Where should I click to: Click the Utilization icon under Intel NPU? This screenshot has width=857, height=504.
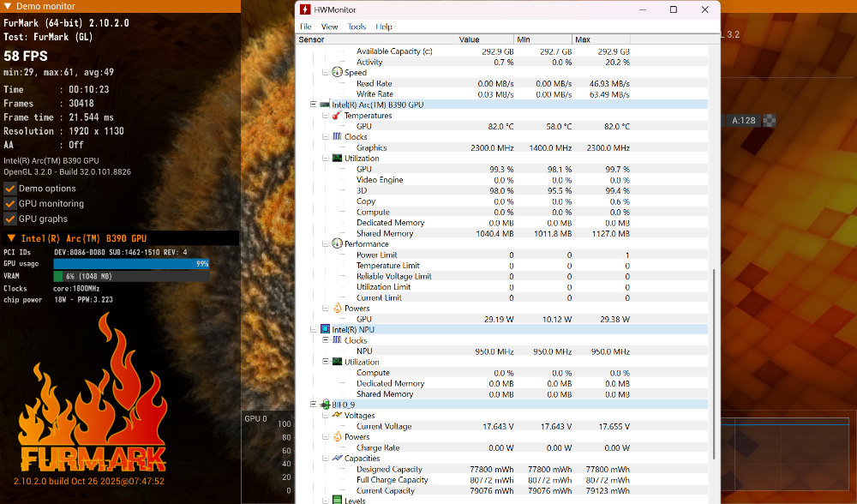[337, 362]
